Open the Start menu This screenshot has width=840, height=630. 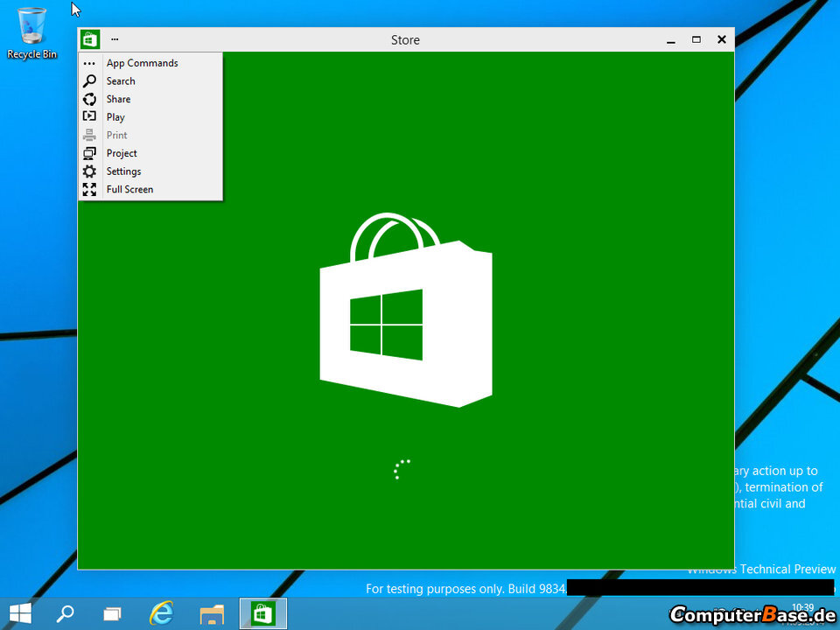(18, 613)
